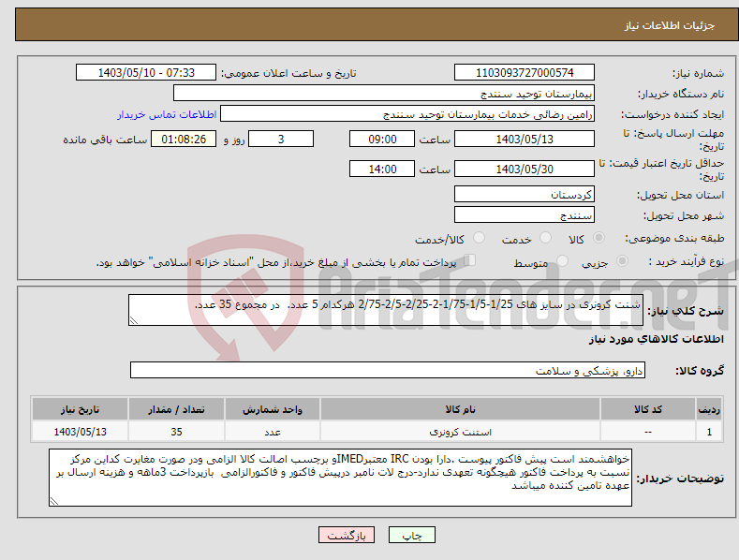Click the item name cell استنت کرونری
This screenshot has height=560, width=739.
coord(461,432)
